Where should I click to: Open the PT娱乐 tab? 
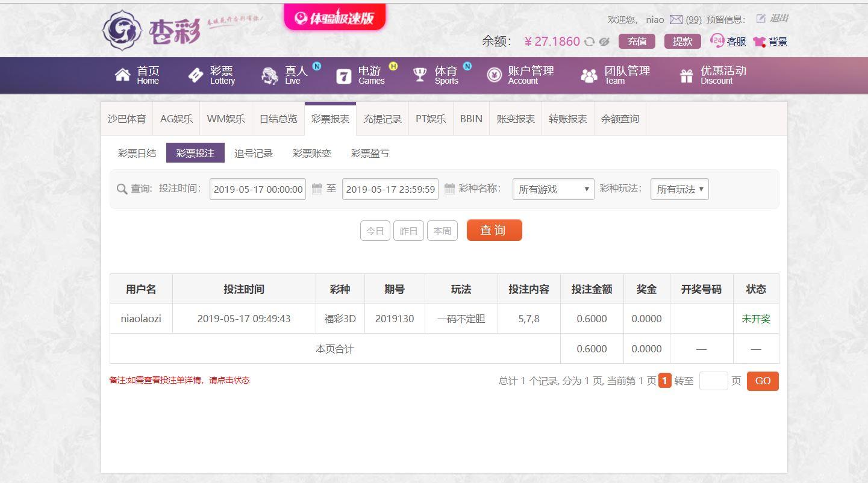431,119
